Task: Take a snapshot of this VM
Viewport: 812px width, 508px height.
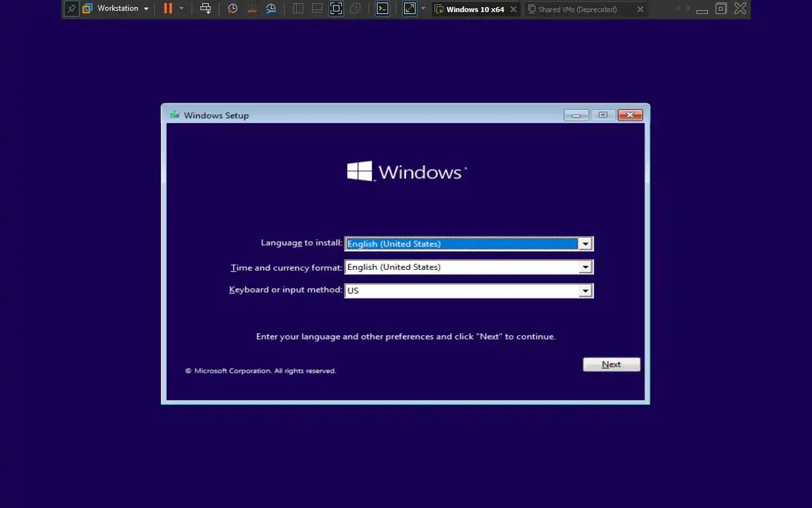Action: [x=233, y=9]
